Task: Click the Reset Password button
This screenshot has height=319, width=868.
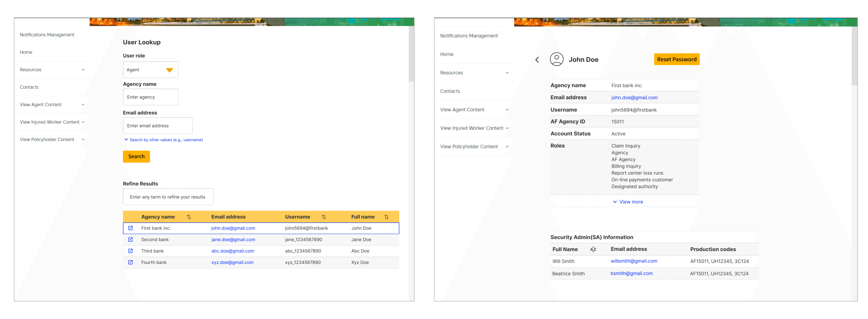Action: 677,59
